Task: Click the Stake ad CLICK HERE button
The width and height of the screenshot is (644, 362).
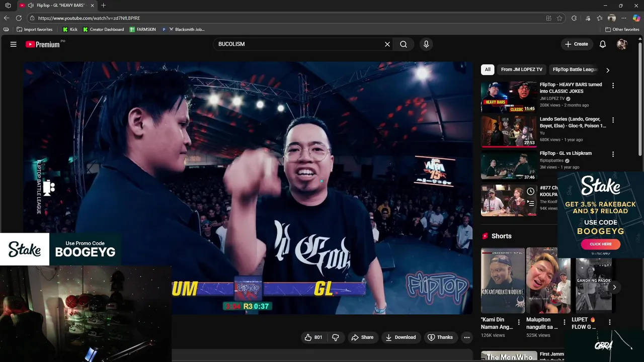Action: (x=600, y=244)
